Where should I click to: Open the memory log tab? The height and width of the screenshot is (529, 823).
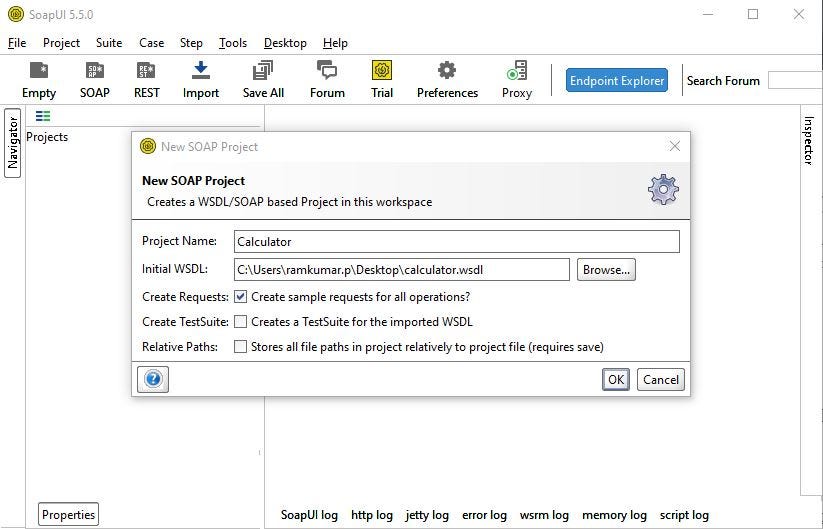pos(614,515)
